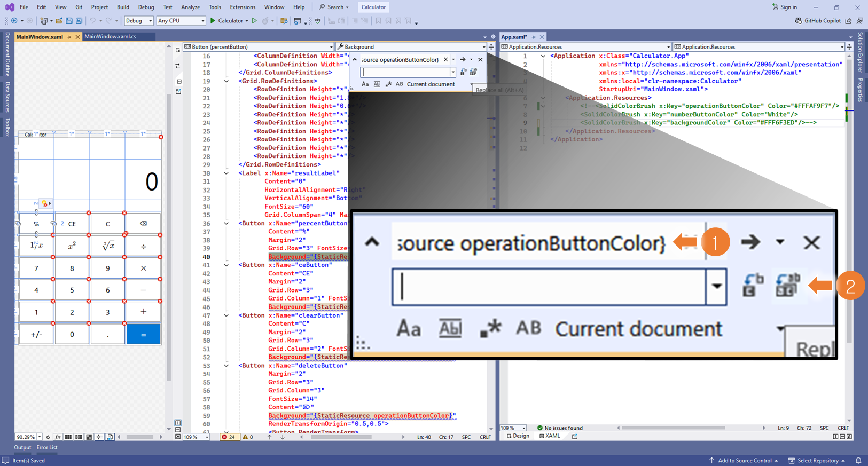Toggle the artboard background in the designer

tap(89, 437)
